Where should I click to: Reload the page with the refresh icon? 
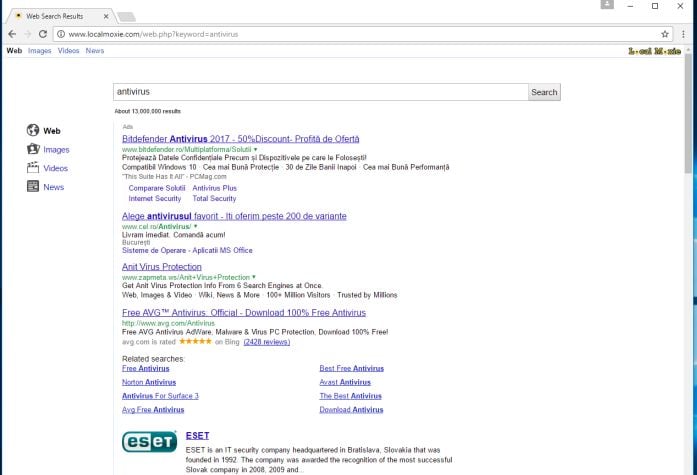click(43, 34)
